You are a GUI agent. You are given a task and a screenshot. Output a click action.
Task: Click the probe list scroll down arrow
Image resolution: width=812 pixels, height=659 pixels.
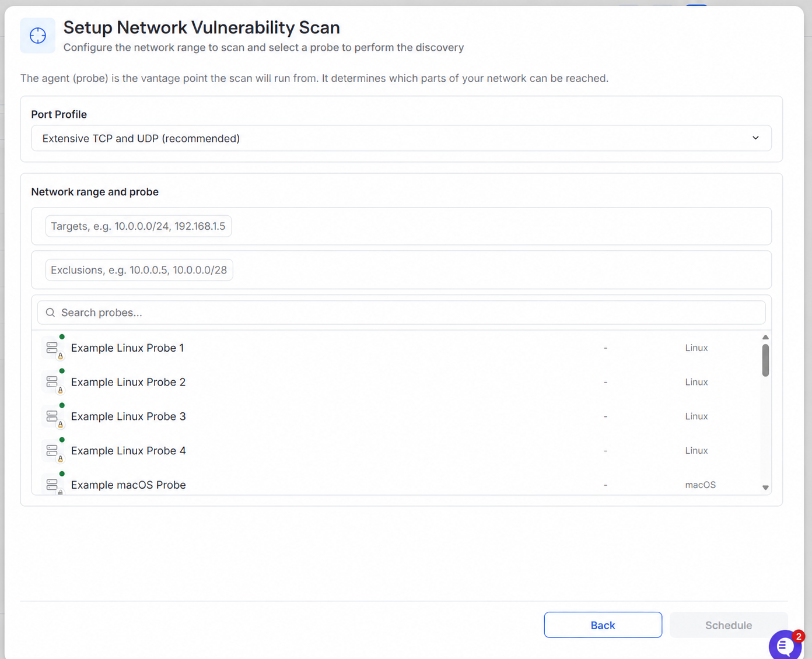[x=765, y=488]
